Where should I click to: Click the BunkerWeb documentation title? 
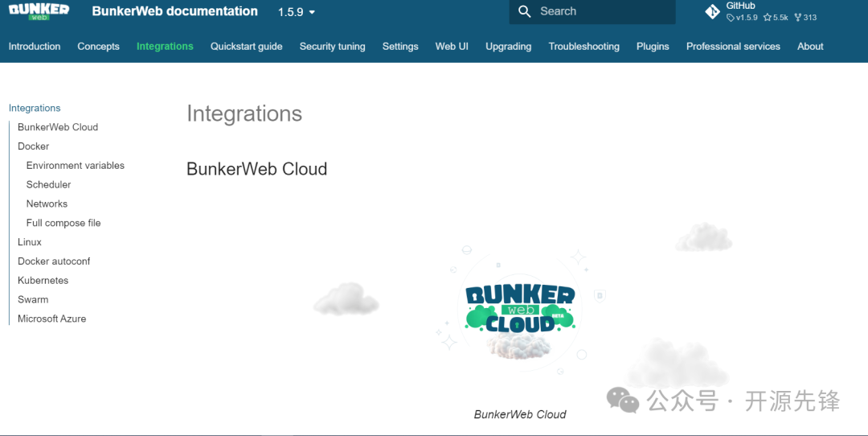[175, 11]
